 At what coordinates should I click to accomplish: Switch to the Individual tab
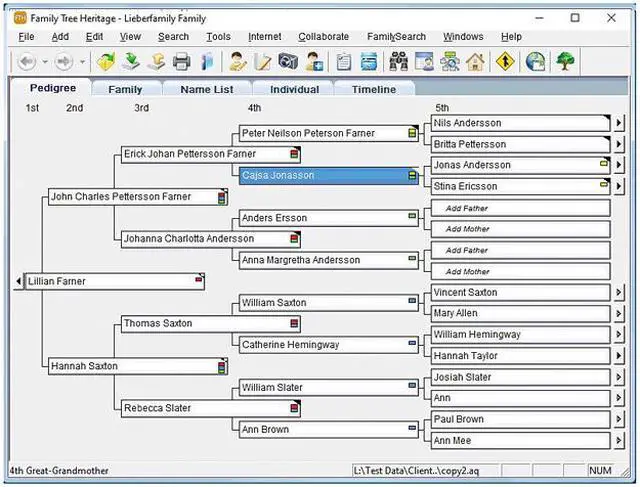click(x=294, y=89)
